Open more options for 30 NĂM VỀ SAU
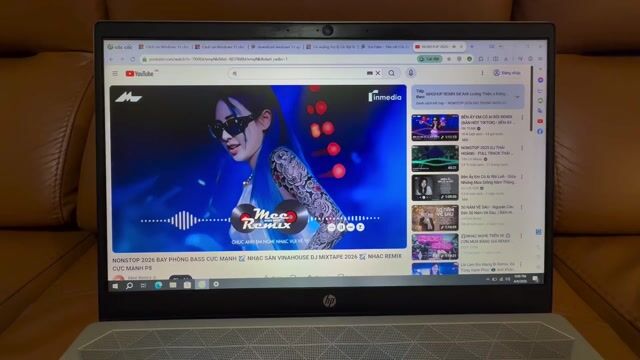This screenshot has height=360, width=640. 522,208
